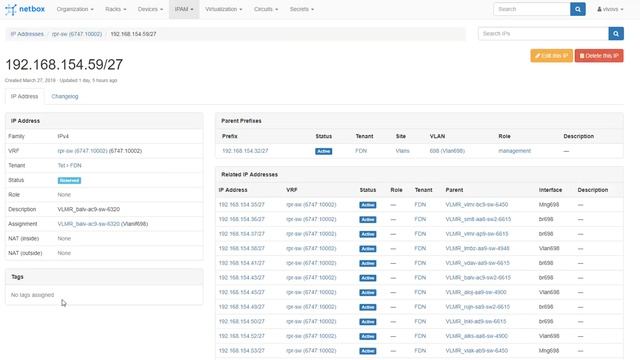This screenshot has height=360, width=640.
Task: Expand the Circuits menu
Action: [x=266, y=9]
